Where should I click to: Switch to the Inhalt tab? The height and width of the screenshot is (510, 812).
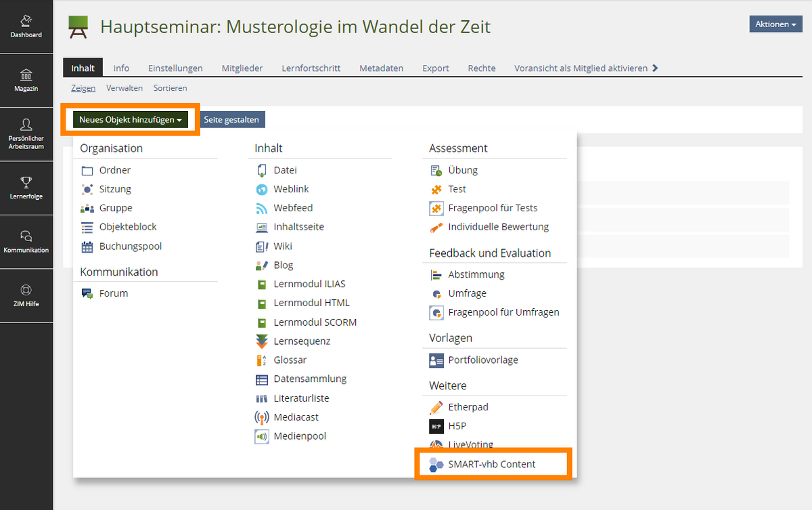83,68
